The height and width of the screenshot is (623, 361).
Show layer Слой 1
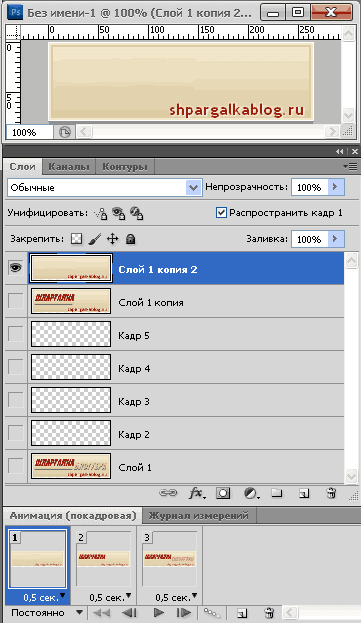pos(15,466)
